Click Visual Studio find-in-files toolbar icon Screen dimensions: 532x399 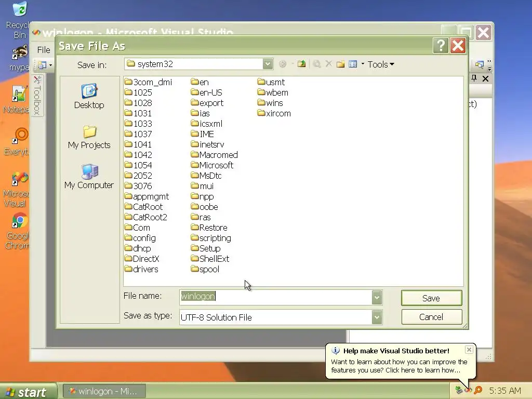(x=480, y=64)
